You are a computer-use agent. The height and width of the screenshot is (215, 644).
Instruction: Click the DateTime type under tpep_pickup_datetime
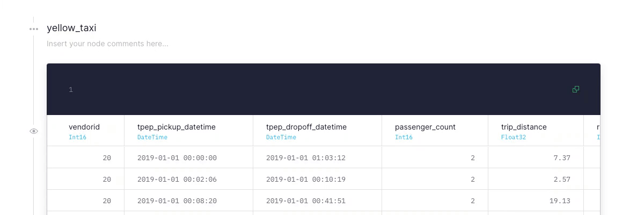tap(152, 137)
